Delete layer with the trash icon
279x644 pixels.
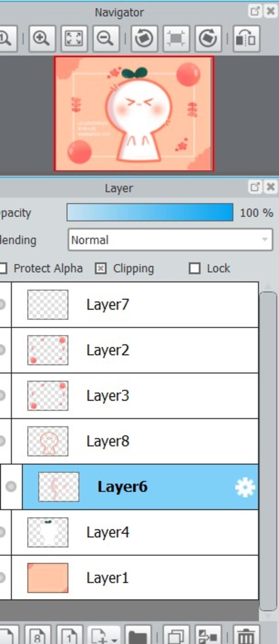pos(246,635)
